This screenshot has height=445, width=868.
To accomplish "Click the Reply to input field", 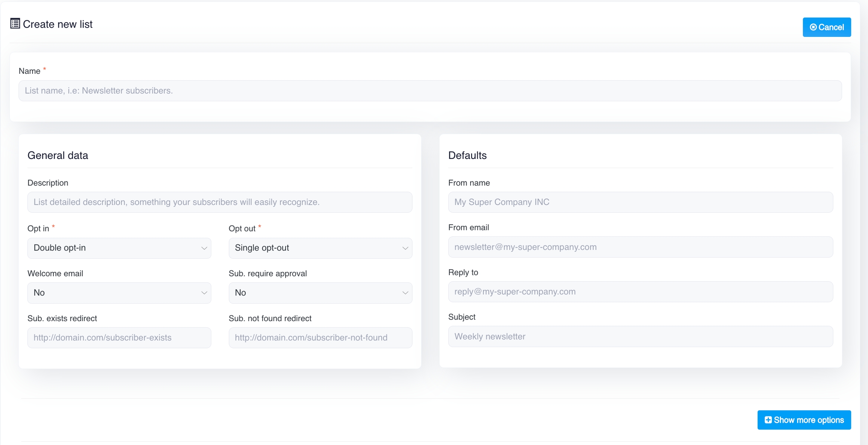I will pos(640,292).
